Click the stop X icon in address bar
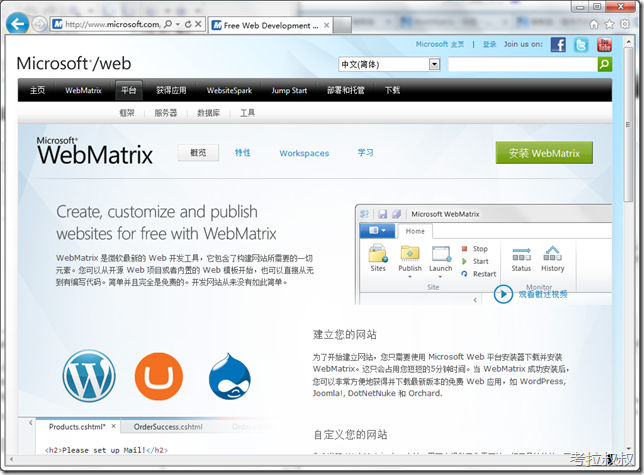Viewport: 644px width, 475px height. point(198,24)
